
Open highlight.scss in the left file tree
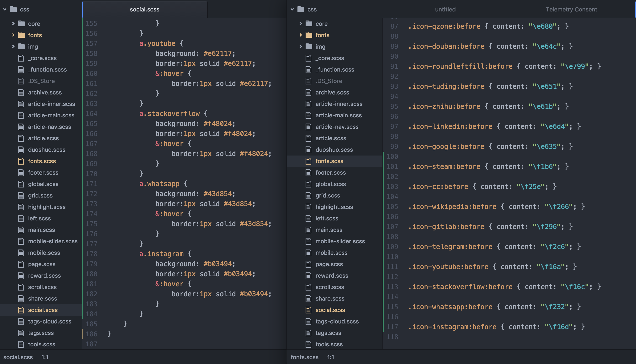pos(47,207)
